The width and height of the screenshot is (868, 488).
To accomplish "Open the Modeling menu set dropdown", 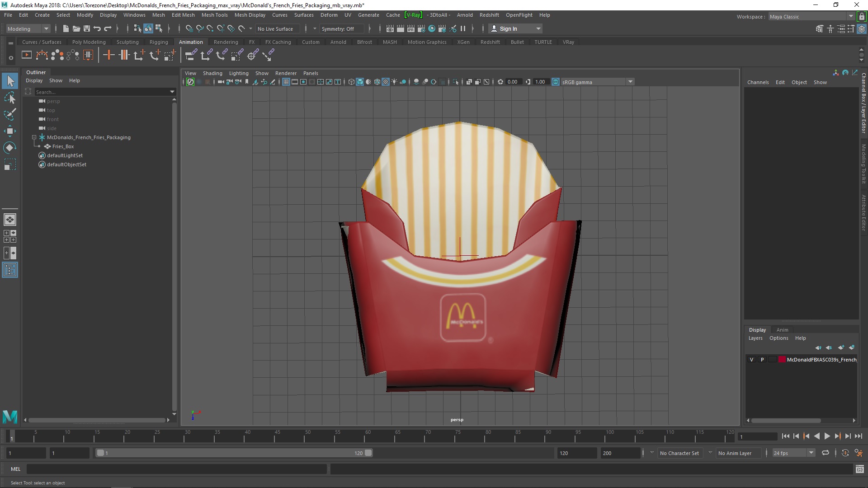I will 28,28.
